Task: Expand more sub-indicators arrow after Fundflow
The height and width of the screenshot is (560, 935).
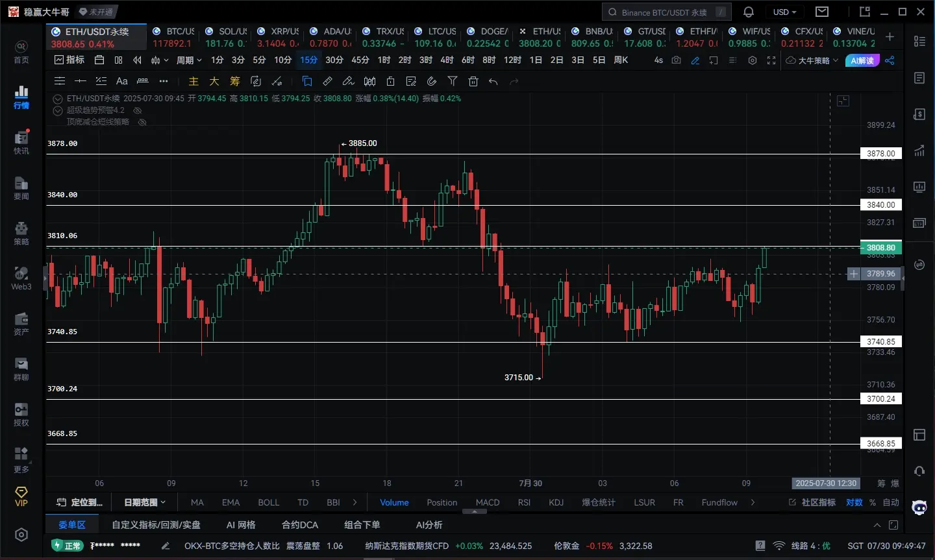Action: coord(753,502)
